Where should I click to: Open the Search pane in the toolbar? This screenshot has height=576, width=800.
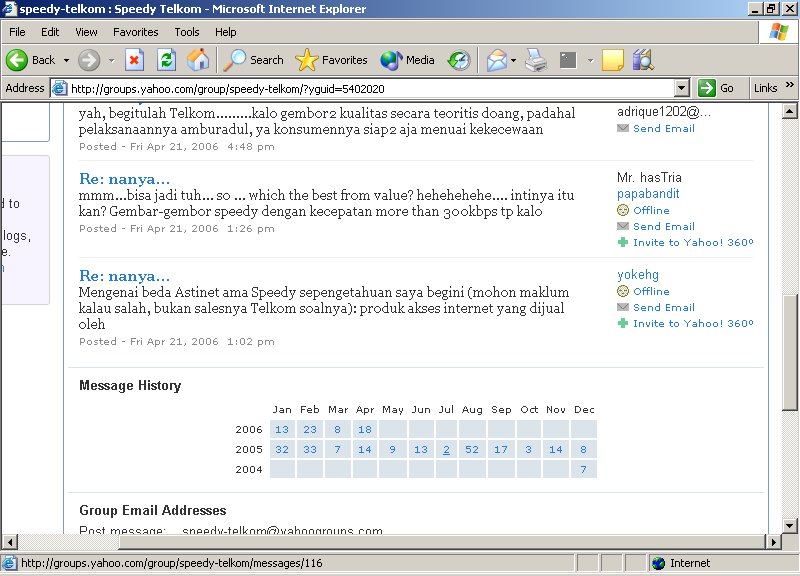(254, 60)
